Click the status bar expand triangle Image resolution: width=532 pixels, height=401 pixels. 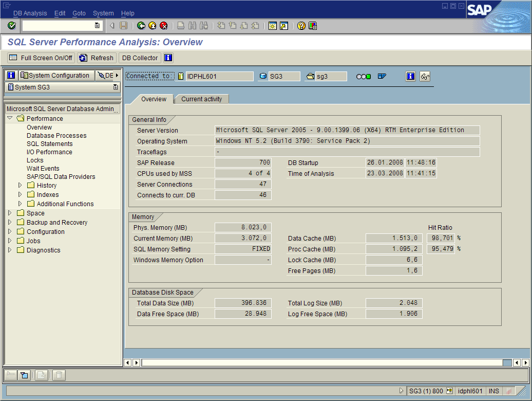click(x=402, y=391)
